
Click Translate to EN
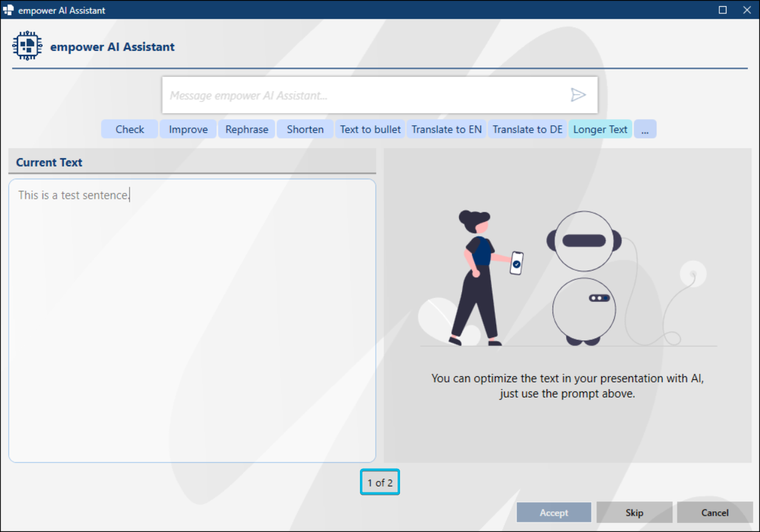pyautogui.click(x=446, y=129)
